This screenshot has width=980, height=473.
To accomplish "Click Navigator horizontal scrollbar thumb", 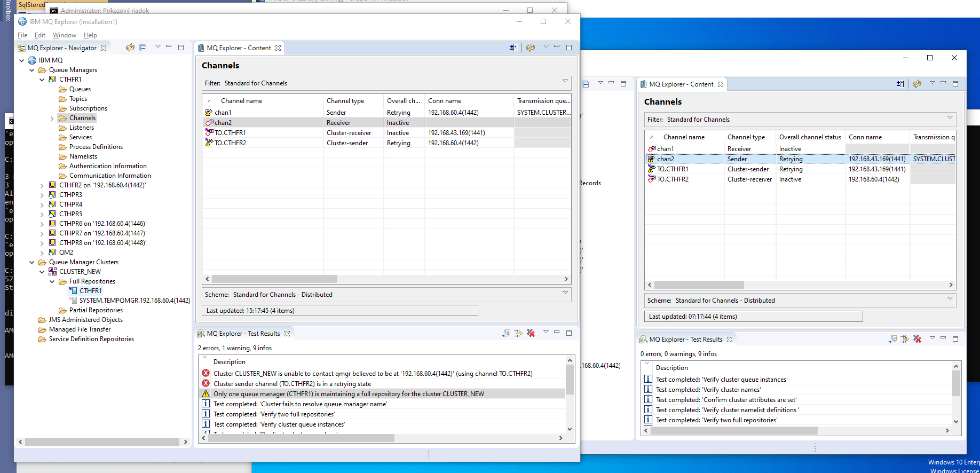I will pos(102,442).
